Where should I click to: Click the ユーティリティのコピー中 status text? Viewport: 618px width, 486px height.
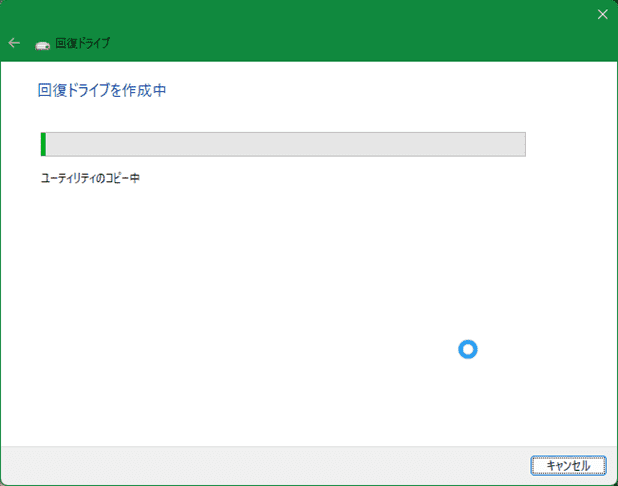click(x=88, y=179)
